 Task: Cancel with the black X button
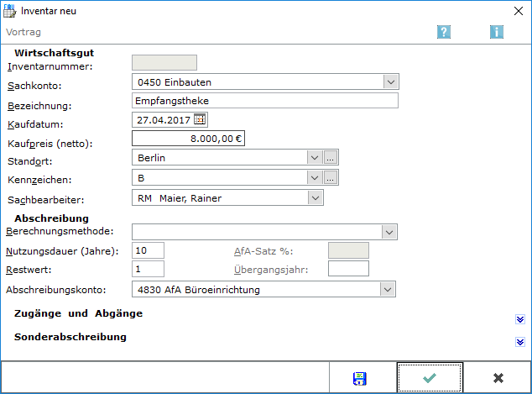tap(498, 378)
